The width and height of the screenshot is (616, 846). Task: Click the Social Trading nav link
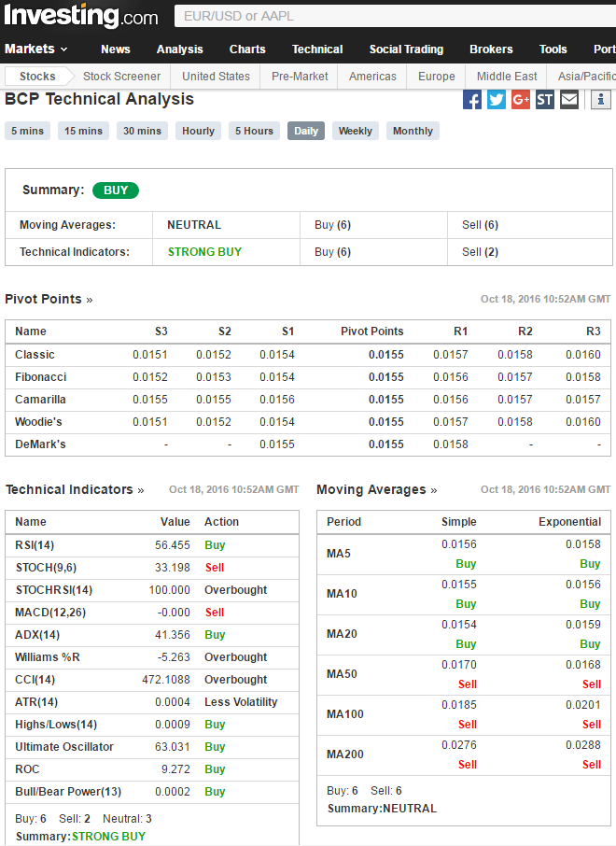[x=406, y=49]
